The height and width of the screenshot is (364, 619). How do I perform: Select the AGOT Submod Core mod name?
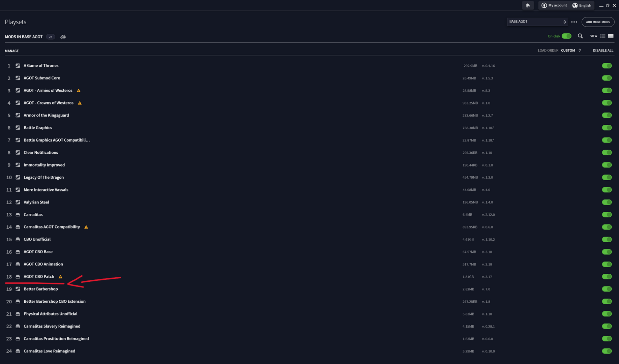click(42, 78)
